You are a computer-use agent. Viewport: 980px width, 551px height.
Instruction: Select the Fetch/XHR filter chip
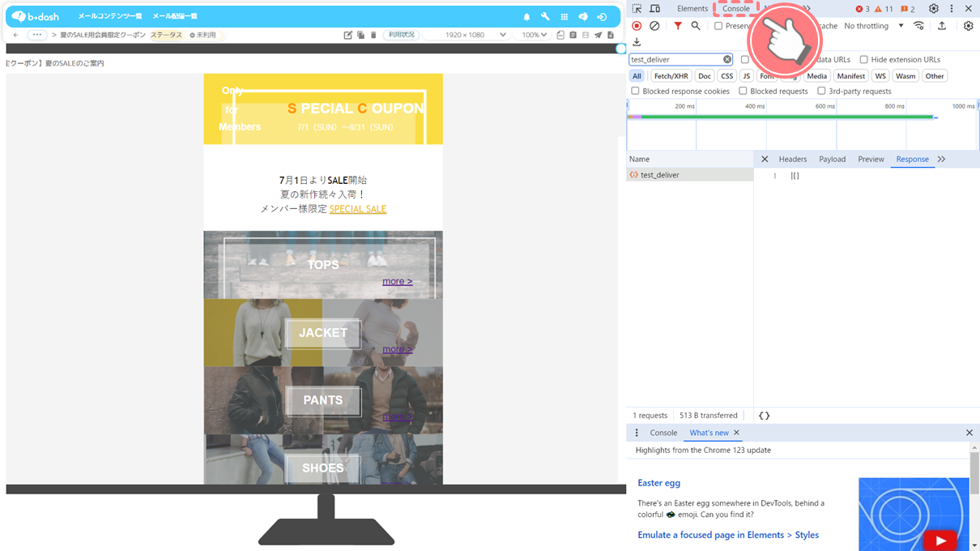671,76
